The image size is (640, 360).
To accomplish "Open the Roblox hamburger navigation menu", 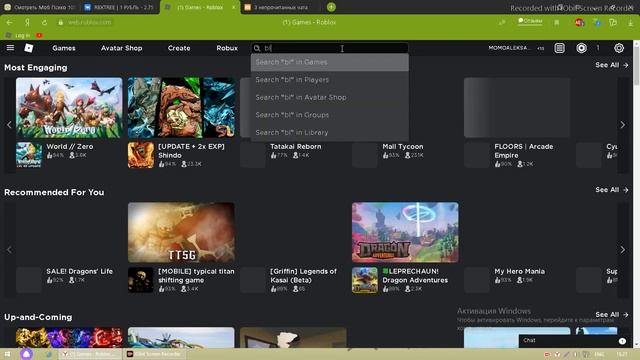I will (x=10, y=48).
